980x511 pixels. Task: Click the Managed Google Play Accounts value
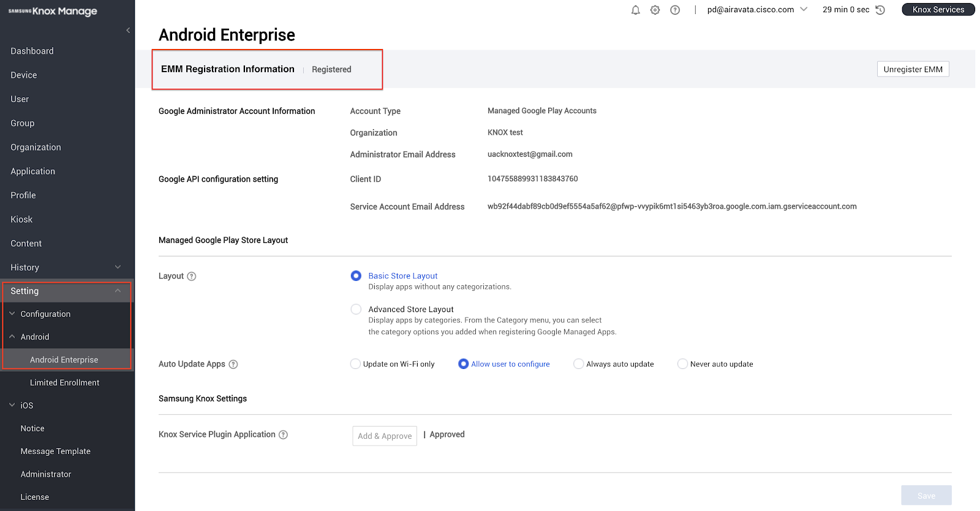[x=541, y=111]
